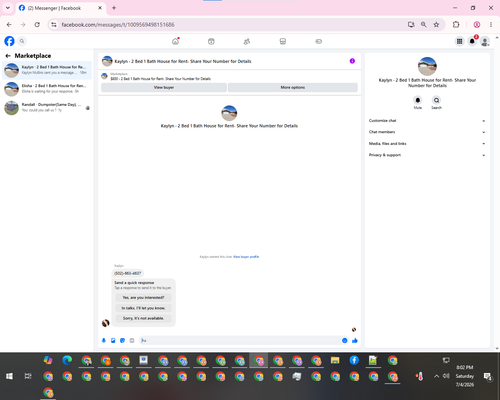
Task: Open the account profile avatar menu
Action: [x=485, y=41]
